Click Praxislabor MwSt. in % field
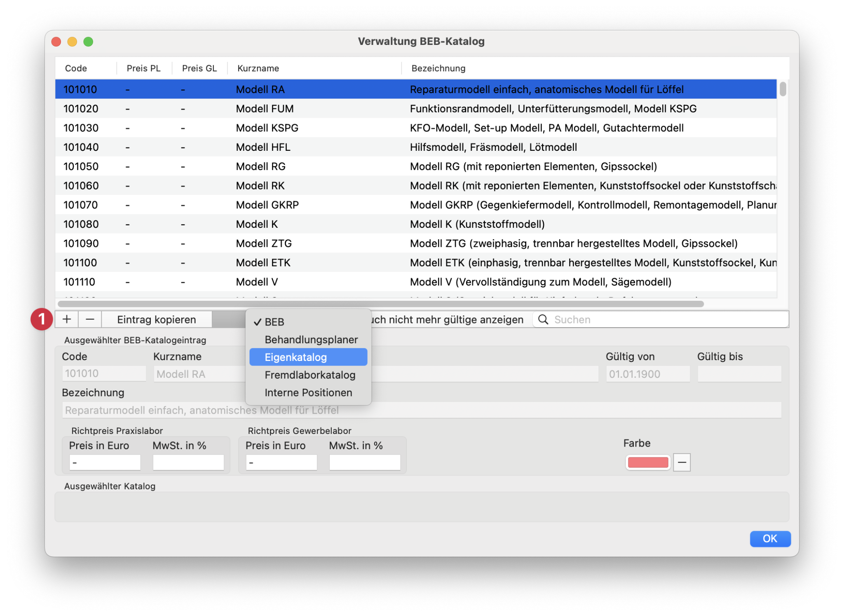Image resolution: width=844 pixels, height=616 pixels. coord(188,462)
